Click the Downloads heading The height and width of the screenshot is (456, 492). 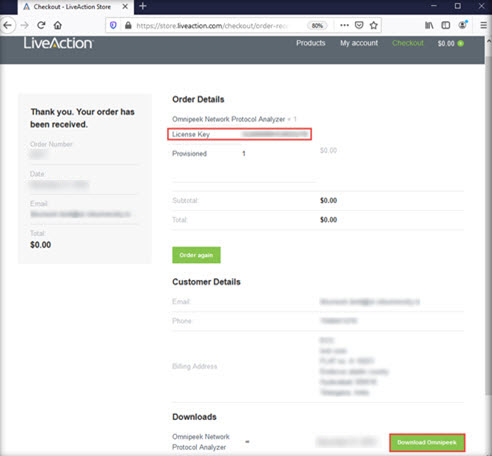click(x=194, y=417)
